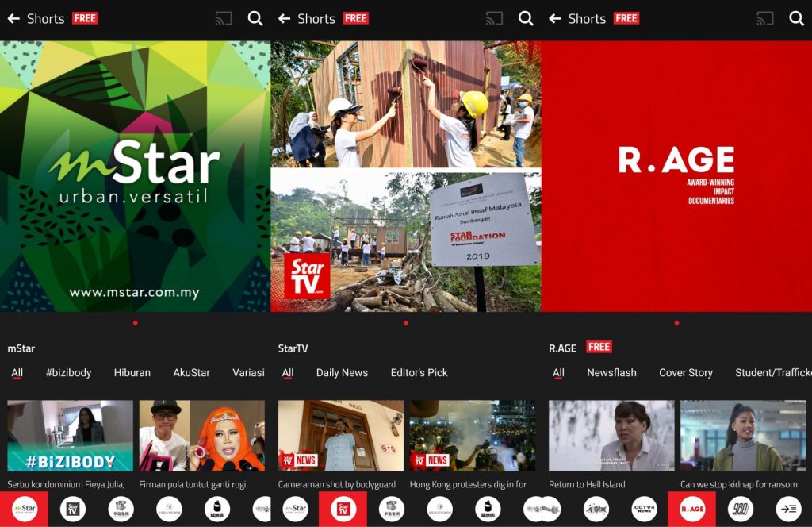The width and height of the screenshot is (812, 527).
Task: Tap FREE badge next to R.AGE section title
Action: pos(599,347)
